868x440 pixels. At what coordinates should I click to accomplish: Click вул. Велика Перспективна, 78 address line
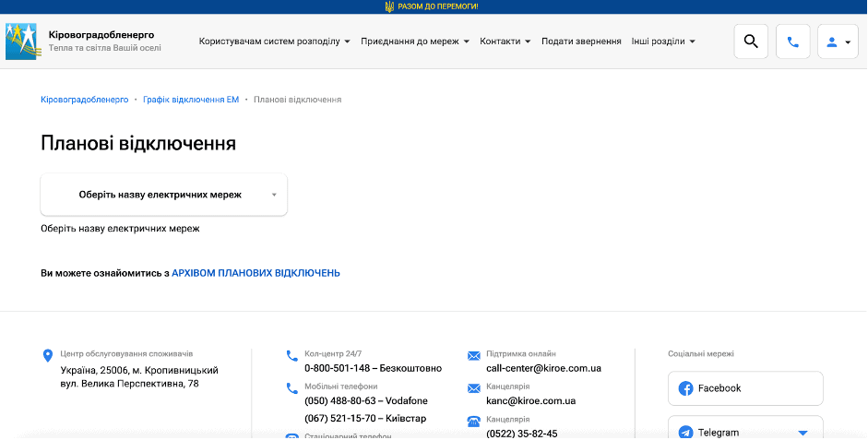129,384
